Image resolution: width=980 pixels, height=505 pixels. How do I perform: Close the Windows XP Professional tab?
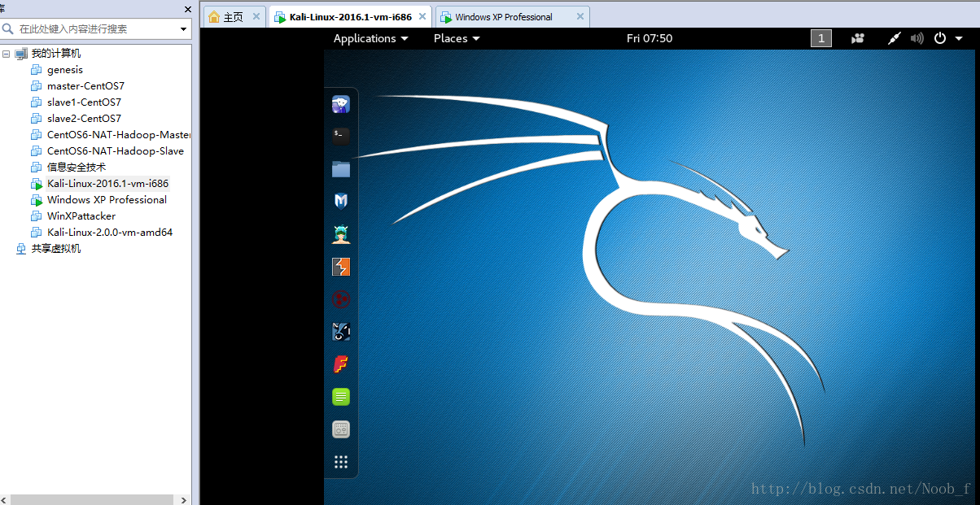[580, 15]
